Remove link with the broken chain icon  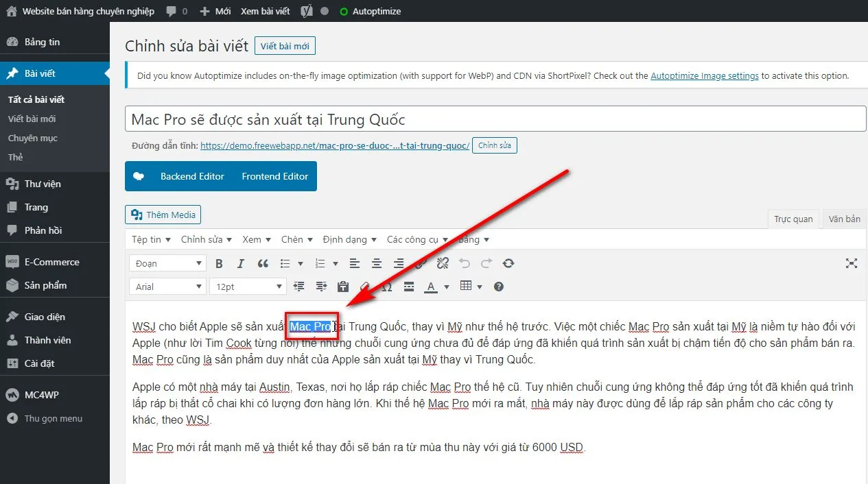[x=443, y=263]
